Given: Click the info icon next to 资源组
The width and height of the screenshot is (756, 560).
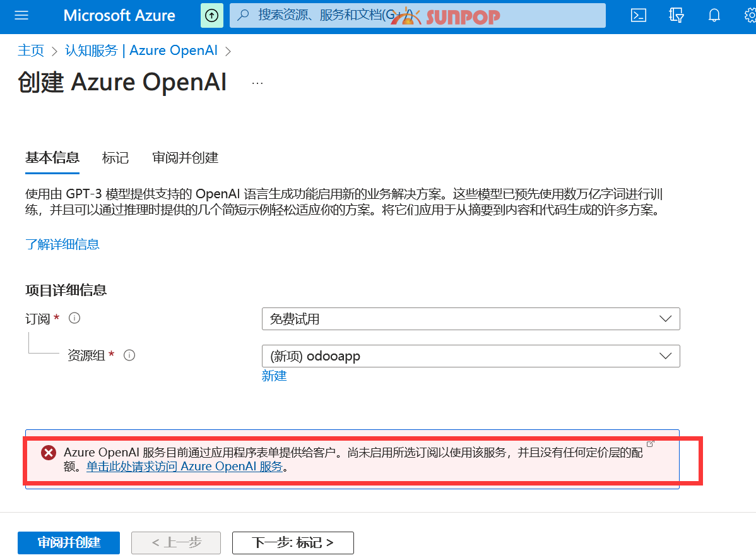Looking at the screenshot, I should (129, 355).
